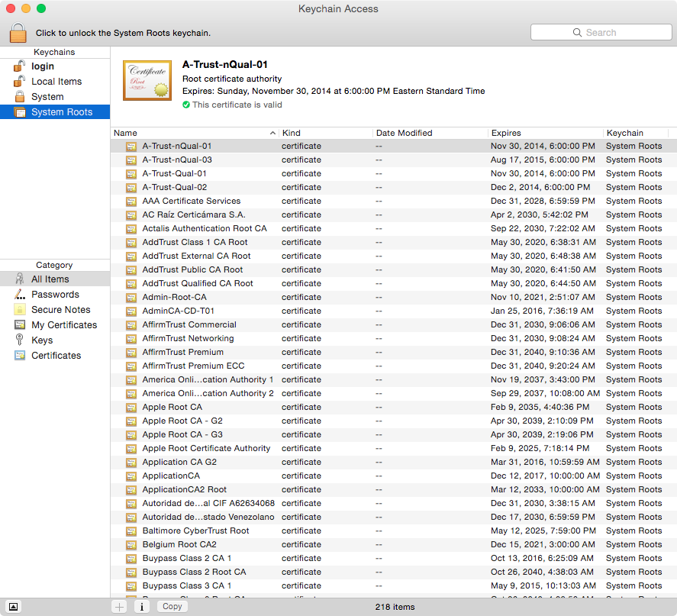
Task: Click the magnifying glass search icon
Action: pyautogui.click(x=577, y=32)
